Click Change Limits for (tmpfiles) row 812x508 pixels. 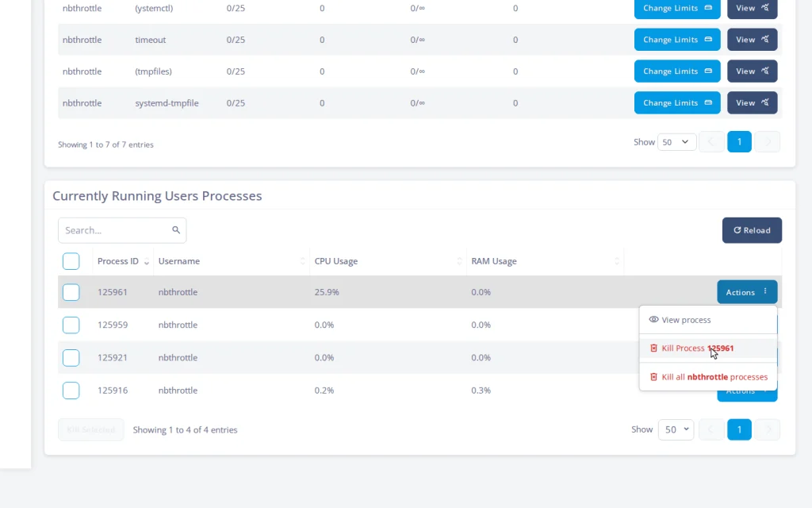point(677,71)
